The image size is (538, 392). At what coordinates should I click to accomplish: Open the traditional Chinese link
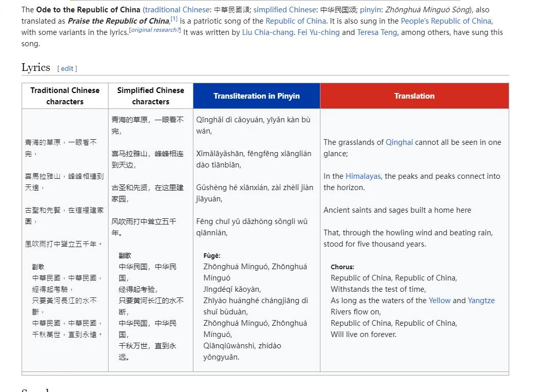coord(177,10)
